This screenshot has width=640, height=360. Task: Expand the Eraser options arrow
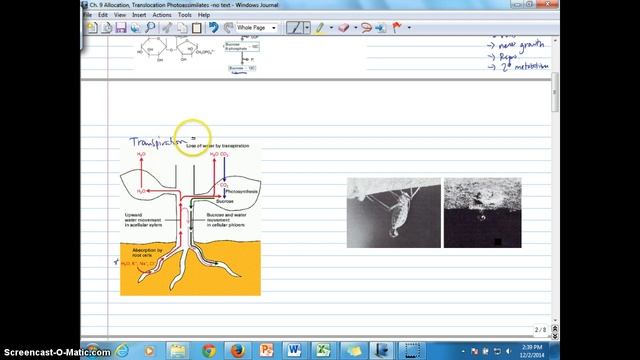(356, 28)
